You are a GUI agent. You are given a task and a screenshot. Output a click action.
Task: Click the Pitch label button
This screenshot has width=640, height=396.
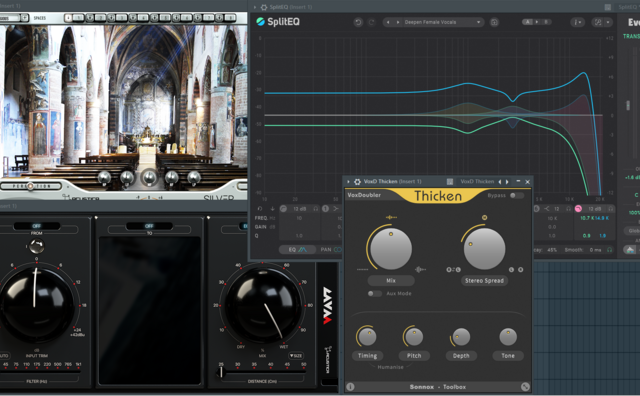point(414,356)
